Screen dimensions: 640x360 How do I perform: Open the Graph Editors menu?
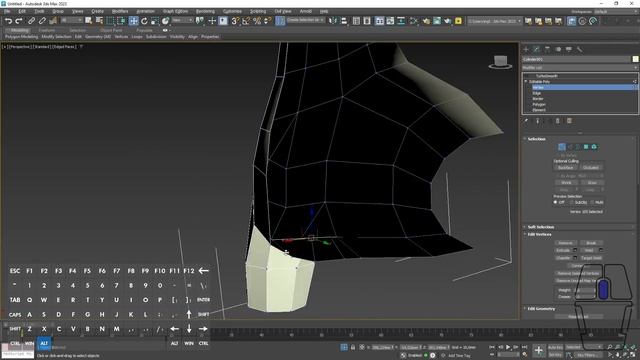coord(176,11)
